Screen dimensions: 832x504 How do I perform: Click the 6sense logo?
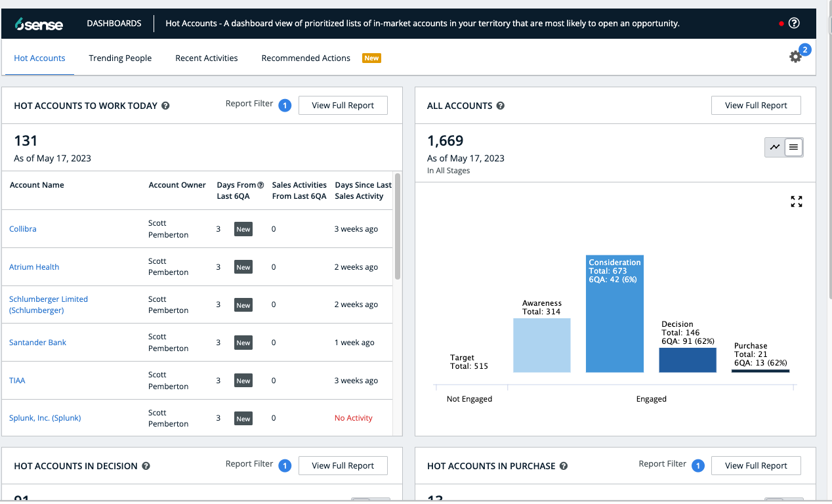tap(39, 24)
